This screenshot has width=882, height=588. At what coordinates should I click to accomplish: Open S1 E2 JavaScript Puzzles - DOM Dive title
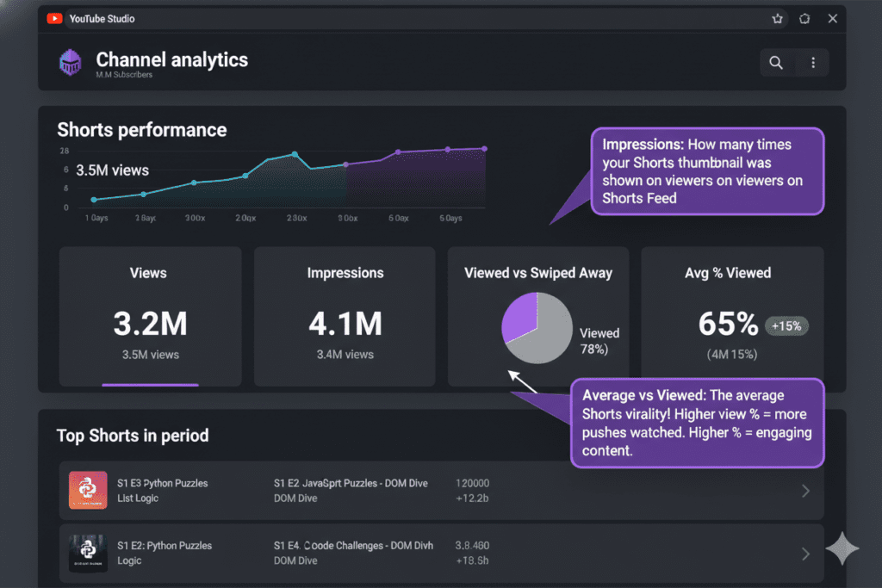tap(351, 483)
